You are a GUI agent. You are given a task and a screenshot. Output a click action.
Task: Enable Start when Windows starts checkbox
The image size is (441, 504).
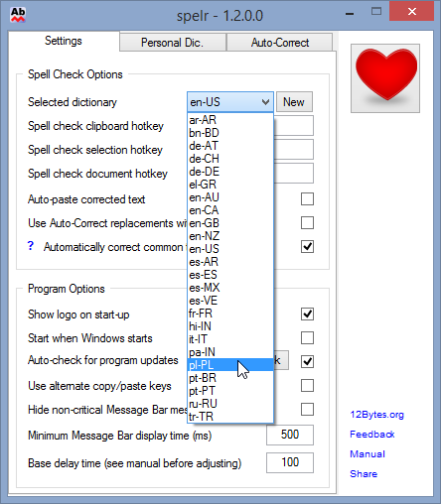(x=307, y=338)
